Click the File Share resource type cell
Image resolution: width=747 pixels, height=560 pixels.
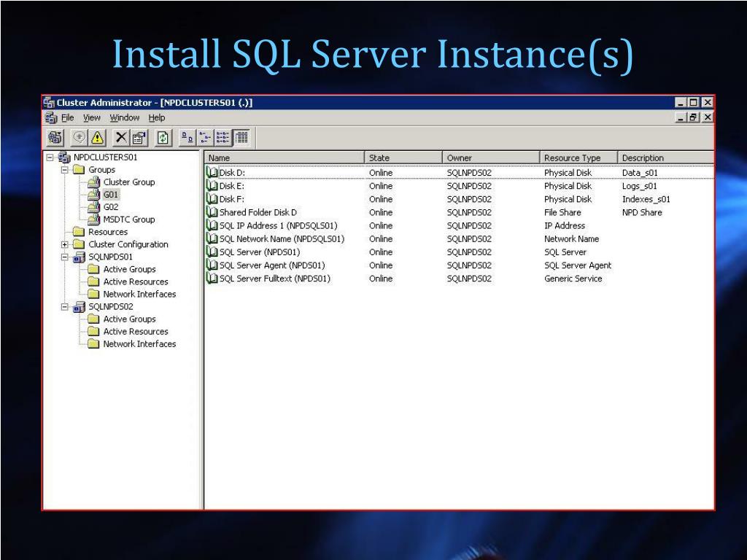pos(562,212)
